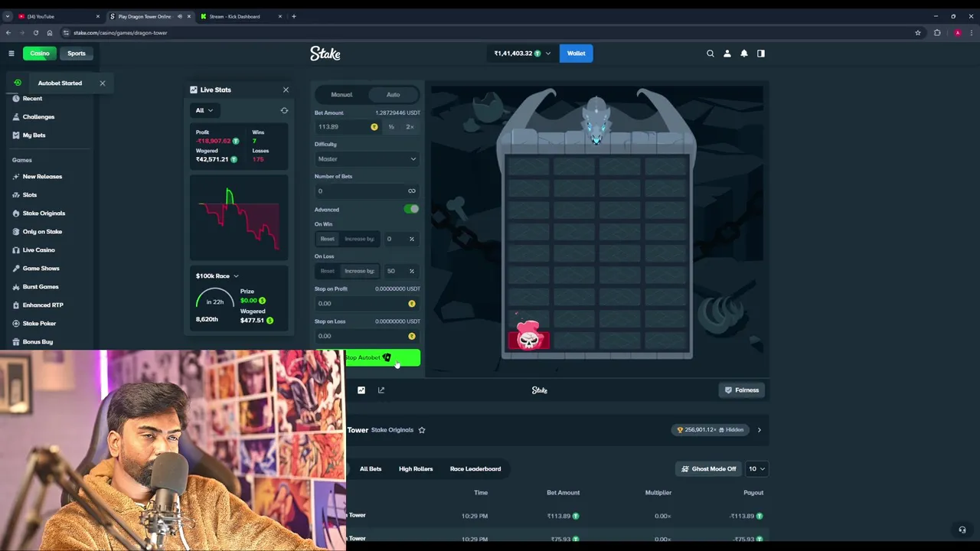980x551 pixels.
Task: Open Stake Poker in the sidebar
Action: (x=39, y=324)
